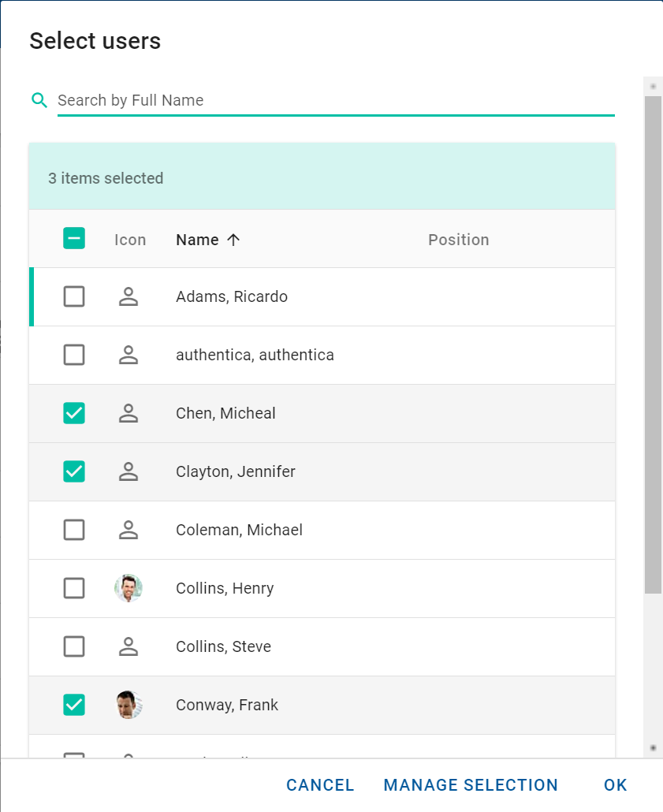This screenshot has height=812, width=663.
Task: Click CANCEL to dismiss the dialog
Action: coord(320,785)
